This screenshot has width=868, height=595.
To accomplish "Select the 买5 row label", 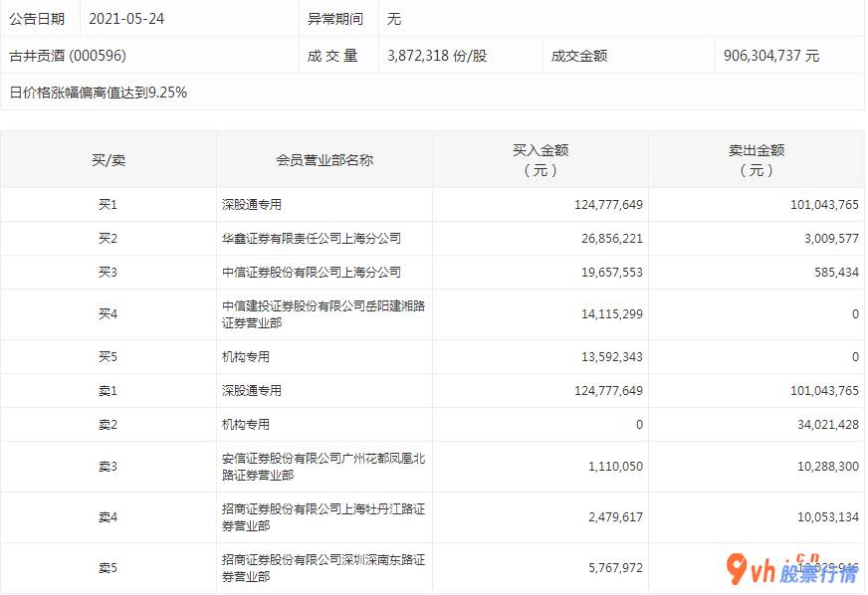I will 108,357.
